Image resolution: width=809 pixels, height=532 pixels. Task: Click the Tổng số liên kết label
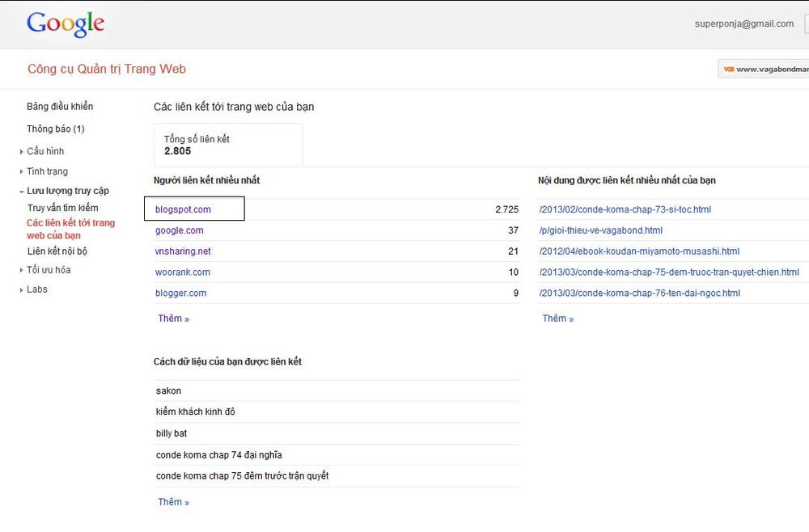[197, 139]
